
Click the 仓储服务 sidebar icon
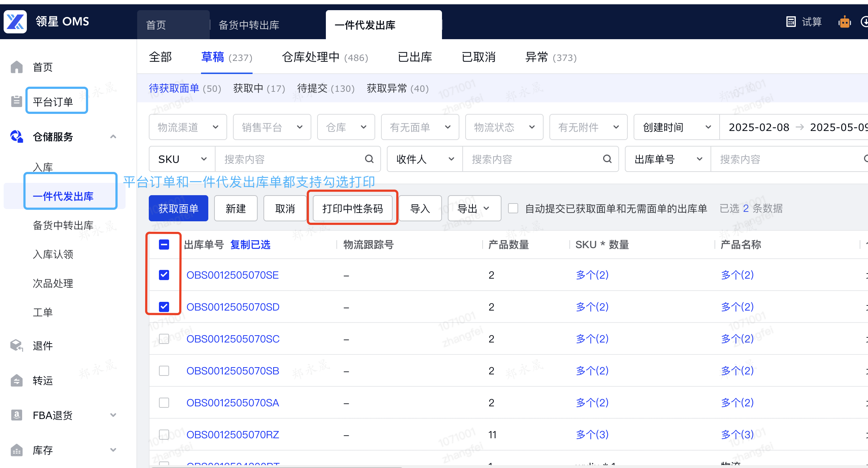[x=17, y=137]
